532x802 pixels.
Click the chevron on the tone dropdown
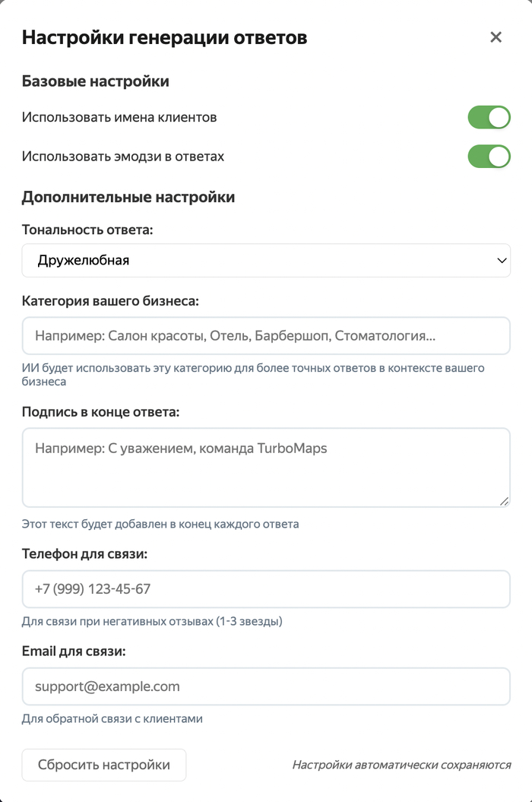pyautogui.click(x=502, y=260)
